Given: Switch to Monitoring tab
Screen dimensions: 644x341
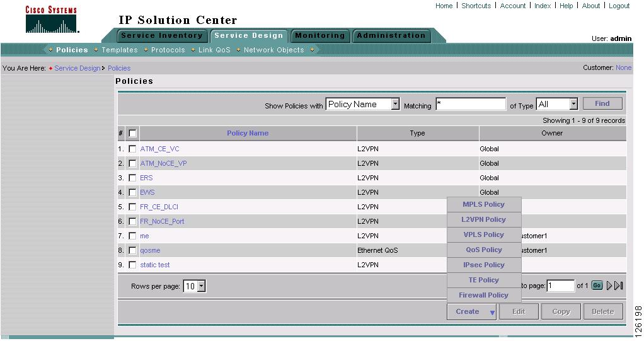Looking at the screenshot, I should coord(320,36).
